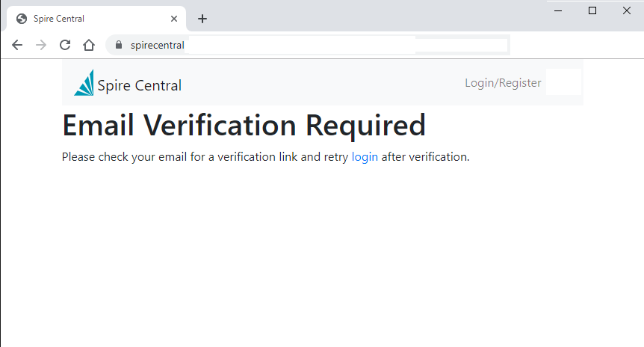Viewport: 644px width, 347px height.
Task: Click the Spire Central brand name text
Action: coord(140,85)
